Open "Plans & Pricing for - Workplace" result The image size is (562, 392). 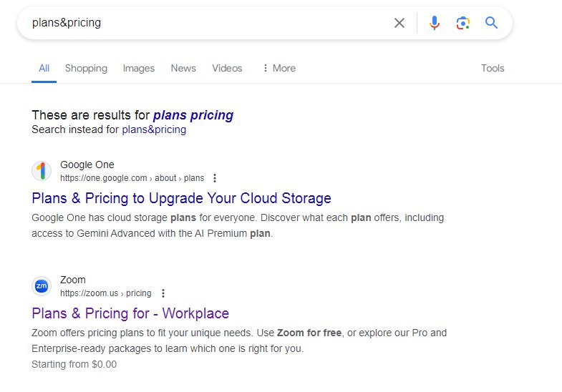[x=130, y=313]
